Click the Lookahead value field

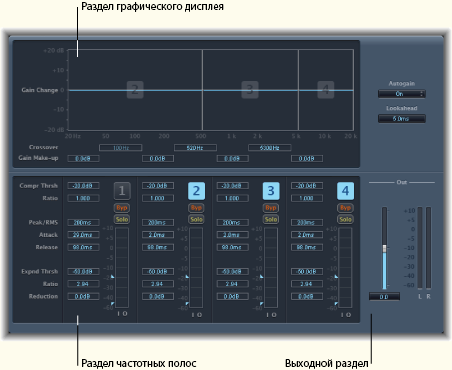402,119
